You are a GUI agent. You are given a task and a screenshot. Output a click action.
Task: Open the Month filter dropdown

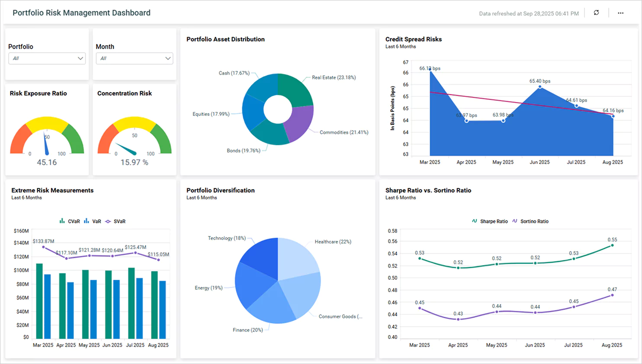point(134,58)
